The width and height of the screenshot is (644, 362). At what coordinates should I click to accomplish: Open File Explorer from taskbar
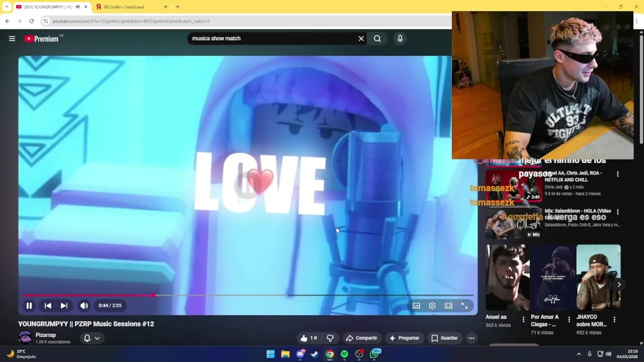(285, 354)
